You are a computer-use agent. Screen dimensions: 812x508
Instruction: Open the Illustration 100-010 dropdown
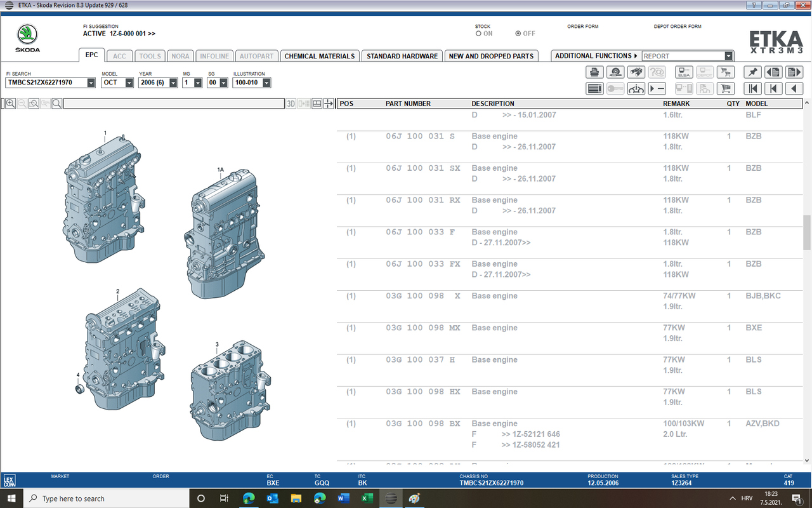pos(266,83)
